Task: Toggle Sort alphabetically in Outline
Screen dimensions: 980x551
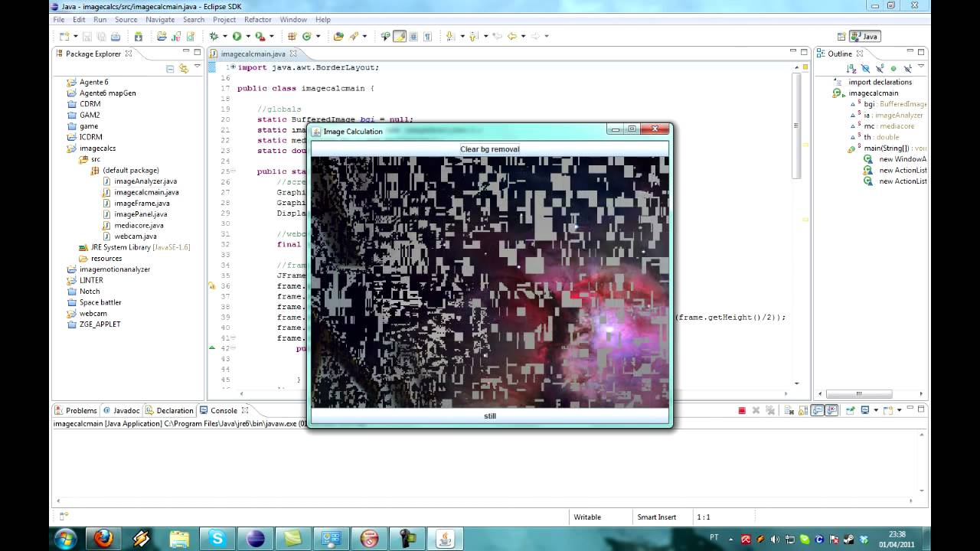Action: [x=851, y=69]
